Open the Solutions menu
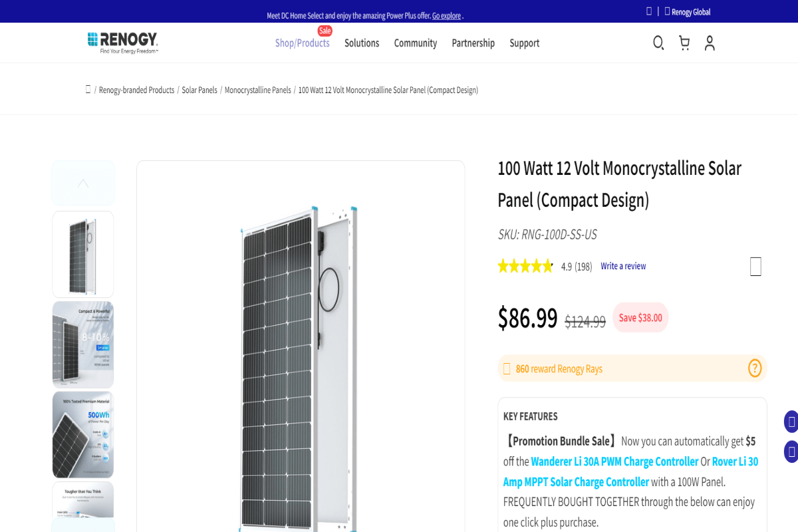 pos(362,43)
